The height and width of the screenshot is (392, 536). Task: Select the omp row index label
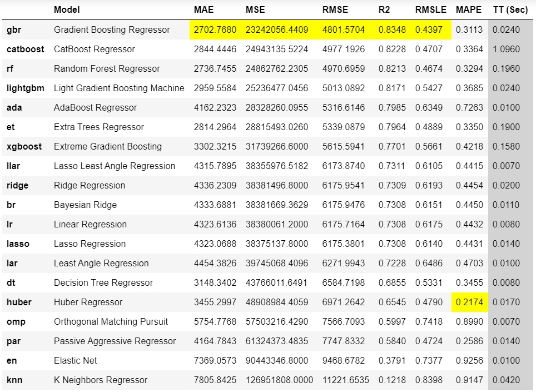16,321
